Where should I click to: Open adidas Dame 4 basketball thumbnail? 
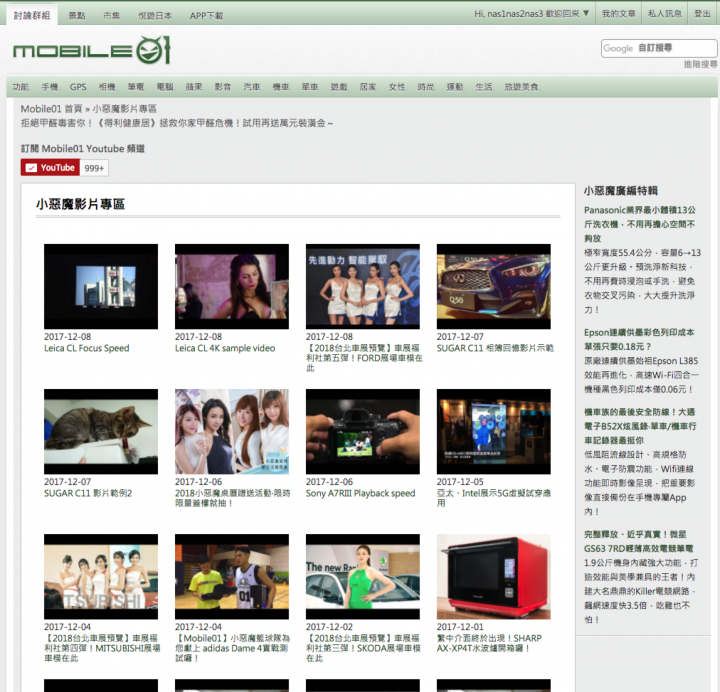[x=232, y=577]
